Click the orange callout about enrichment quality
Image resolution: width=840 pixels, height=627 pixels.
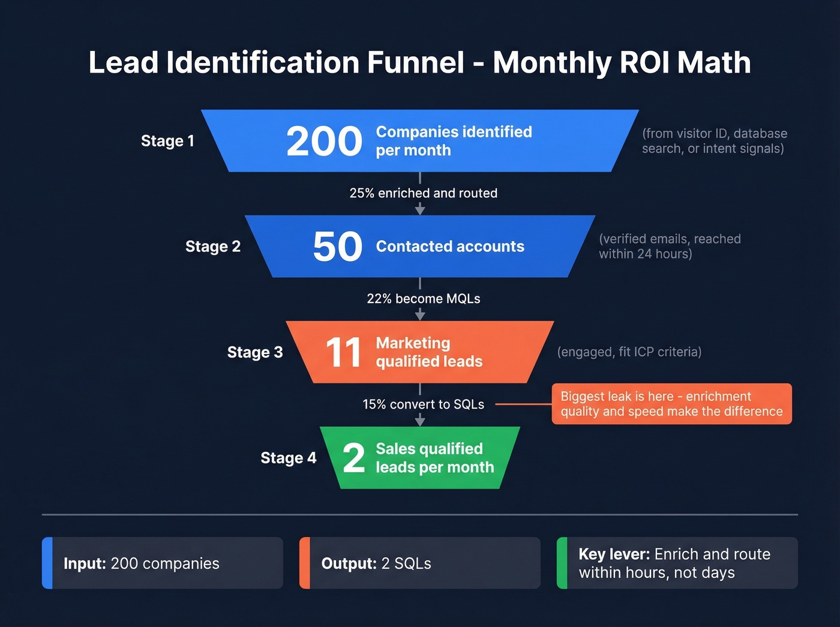(x=671, y=403)
